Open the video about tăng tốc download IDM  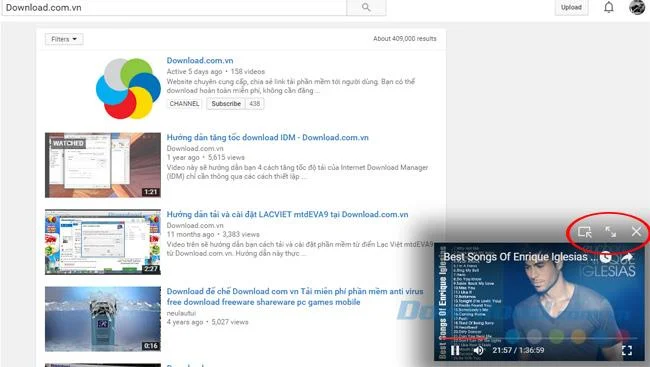[267, 138]
